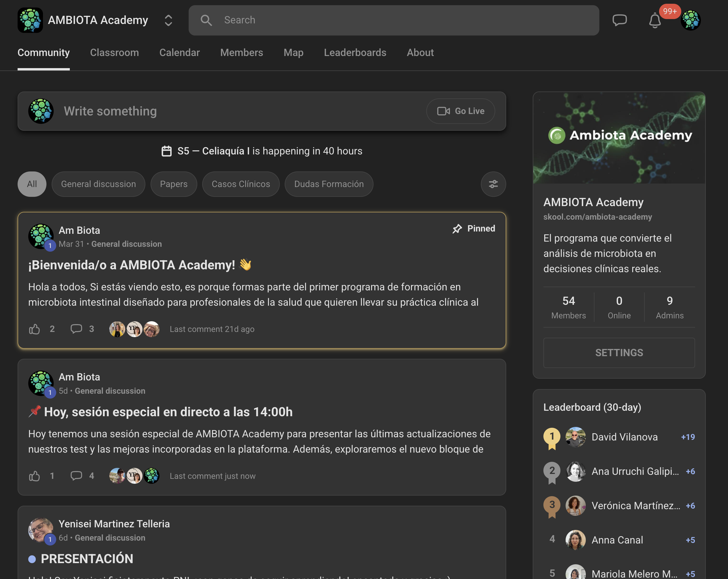
Task: Click Last comment just now
Action: pyautogui.click(x=213, y=476)
